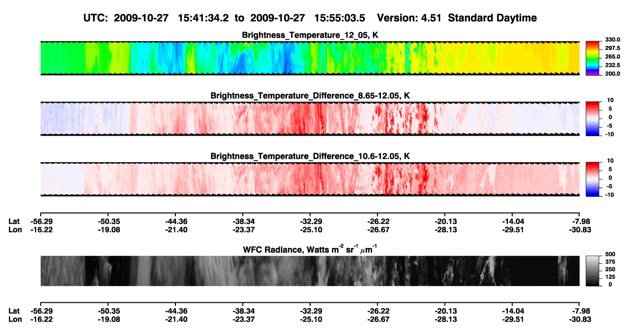This screenshot has height=330, width=644.
Task: Click the Brightness_Temperature_Difference_10.6-12.05 panel title
Action: click(310, 156)
